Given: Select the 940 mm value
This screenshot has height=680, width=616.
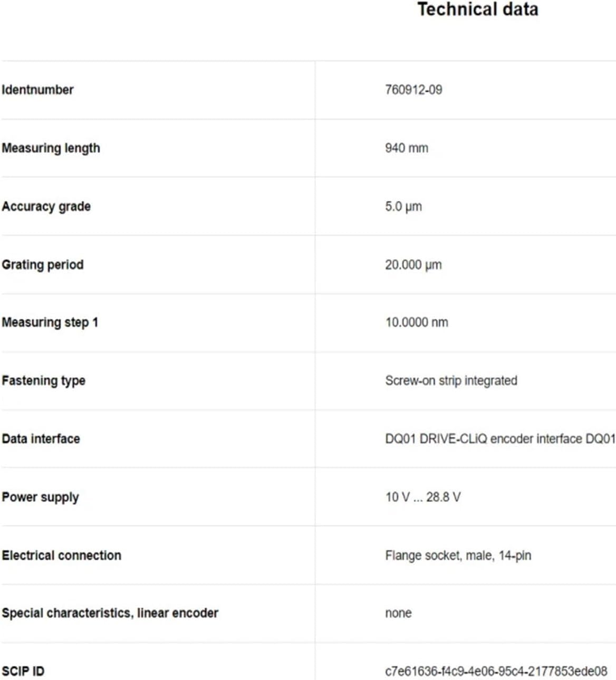Looking at the screenshot, I should [x=407, y=148].
